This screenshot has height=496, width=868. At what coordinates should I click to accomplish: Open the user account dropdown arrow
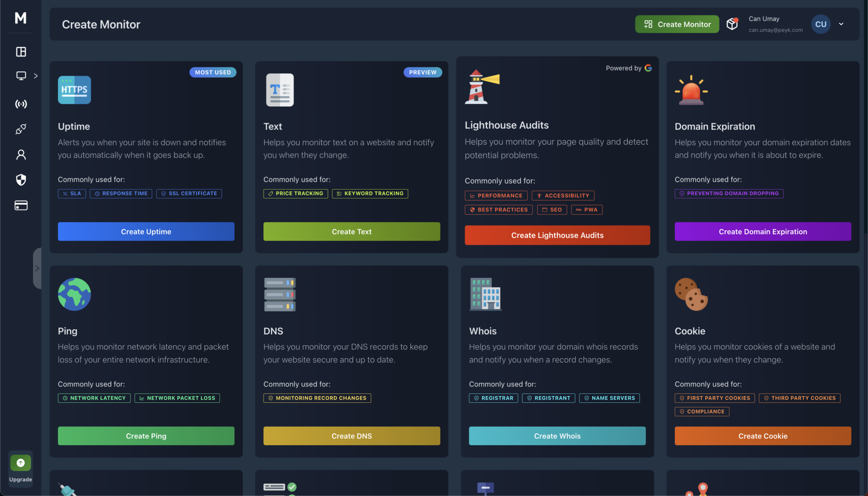coord(841,24)
